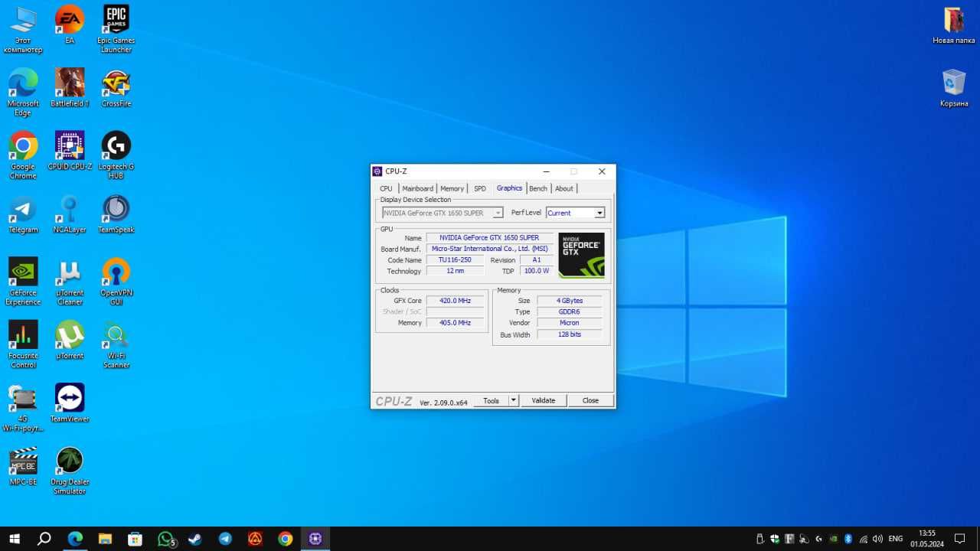980x551 pixels.
Task: Click the memory Size 4 GBytes value
Action: (570, 301)
